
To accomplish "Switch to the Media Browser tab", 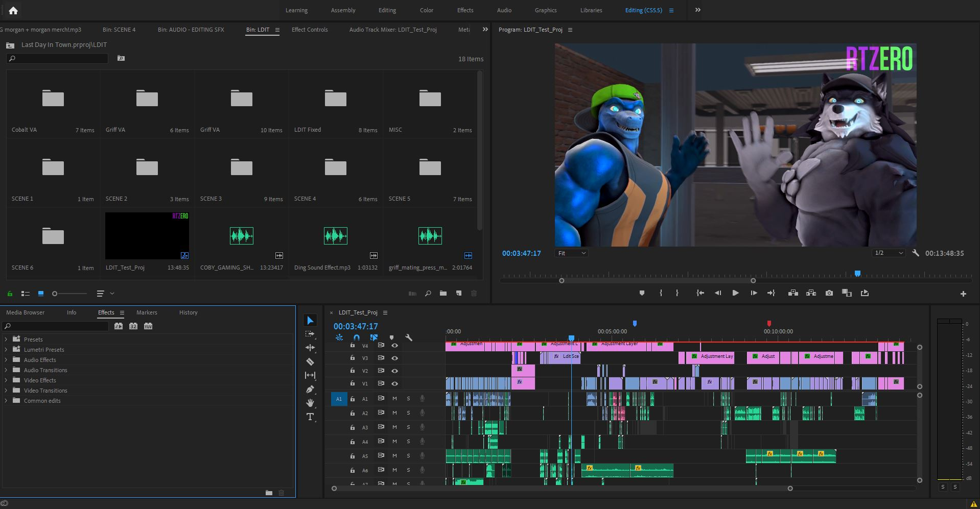I will pos(25,312).
